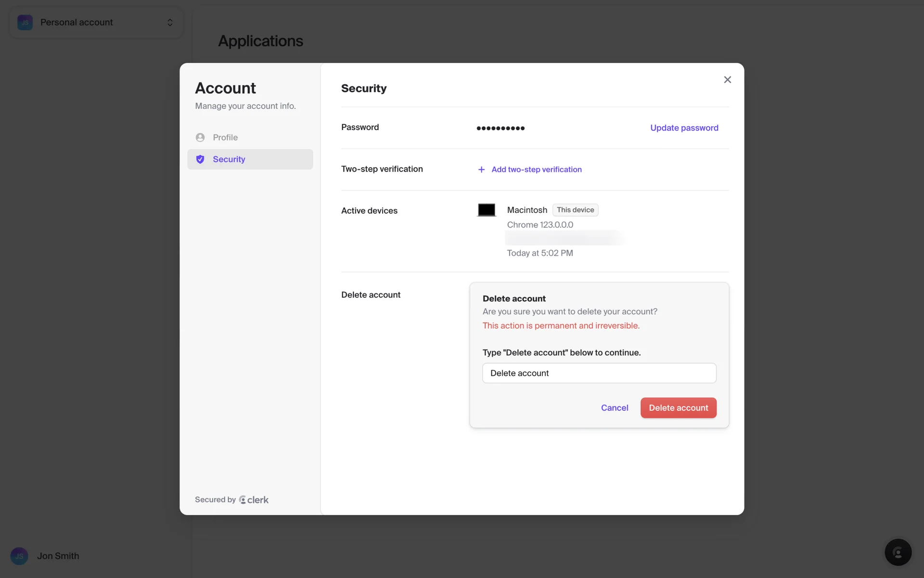This screenshot has width=924, height=578.
Task: Open the Jon Smith user menu
Action: pos(58,556)
